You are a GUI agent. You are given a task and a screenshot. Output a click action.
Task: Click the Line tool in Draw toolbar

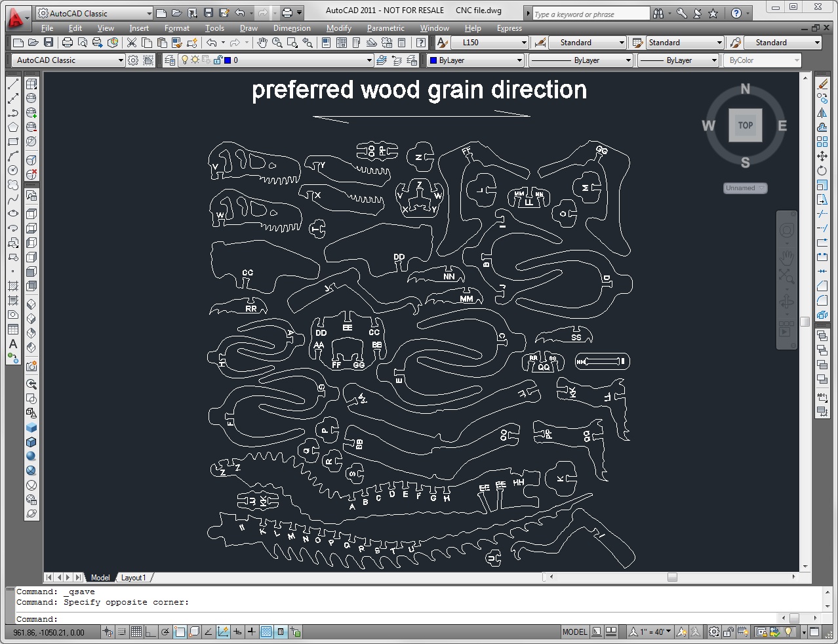pyautogui.click(x=12, y=84)
